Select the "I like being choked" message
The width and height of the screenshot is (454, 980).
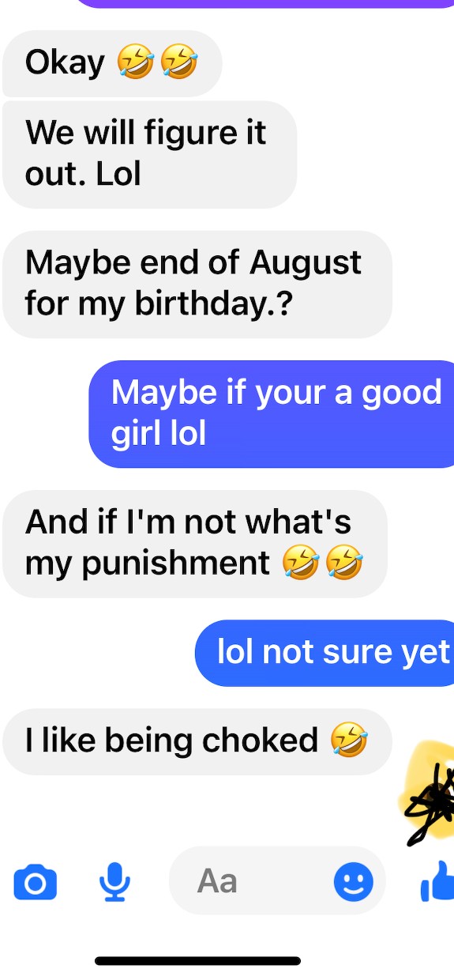(197, 741)
